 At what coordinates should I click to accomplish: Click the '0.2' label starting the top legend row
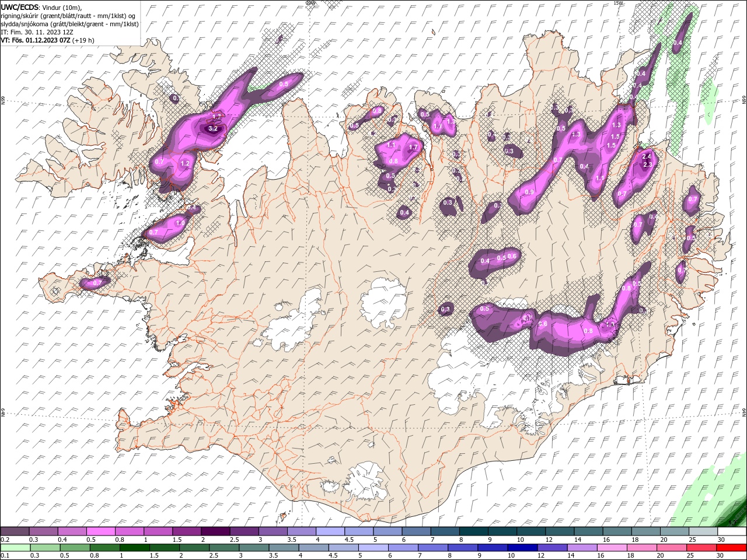(x=5, y=540)
